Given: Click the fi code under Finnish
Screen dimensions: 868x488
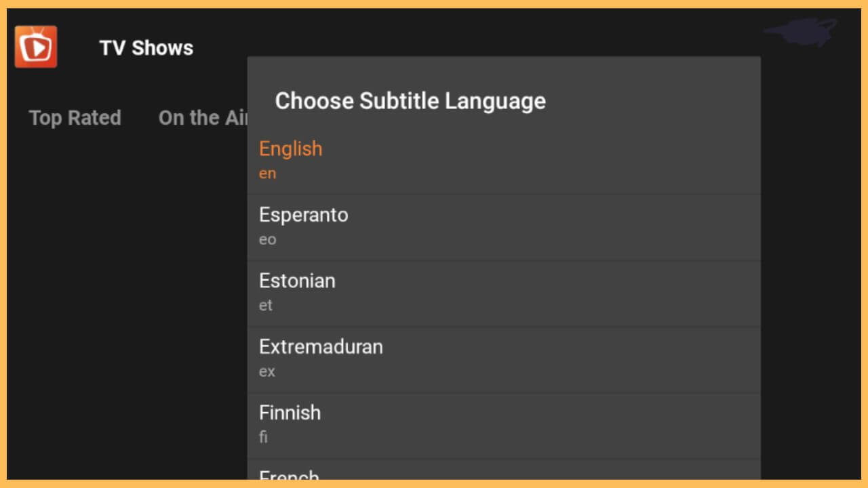Looking at the screenshot, I should pyautogui.click(x=264, y=436).
